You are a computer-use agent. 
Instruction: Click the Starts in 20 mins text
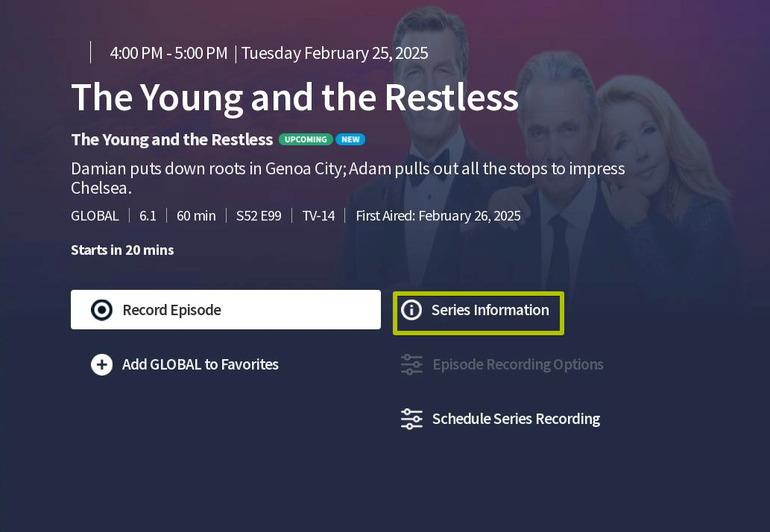tap(122, 250)
